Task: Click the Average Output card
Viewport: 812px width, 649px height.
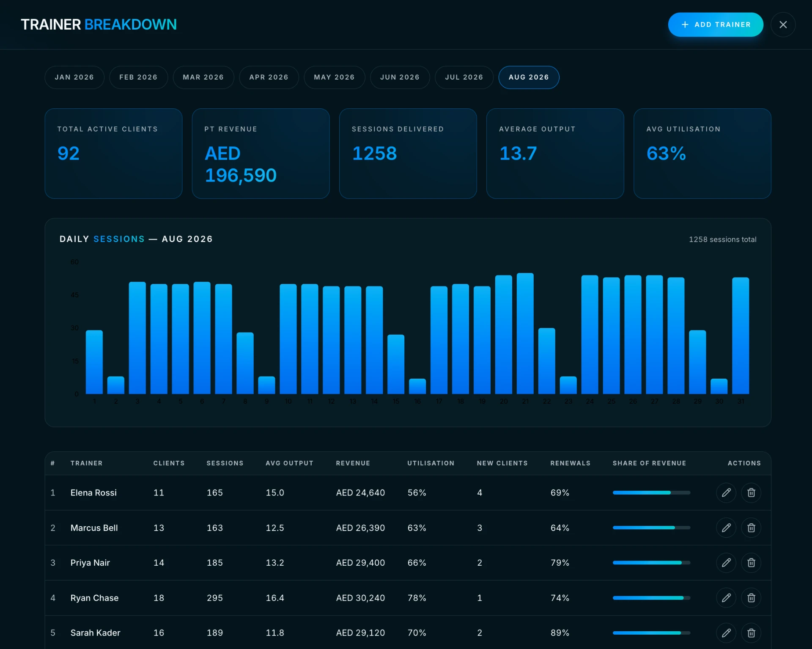Action: (555, 154)
